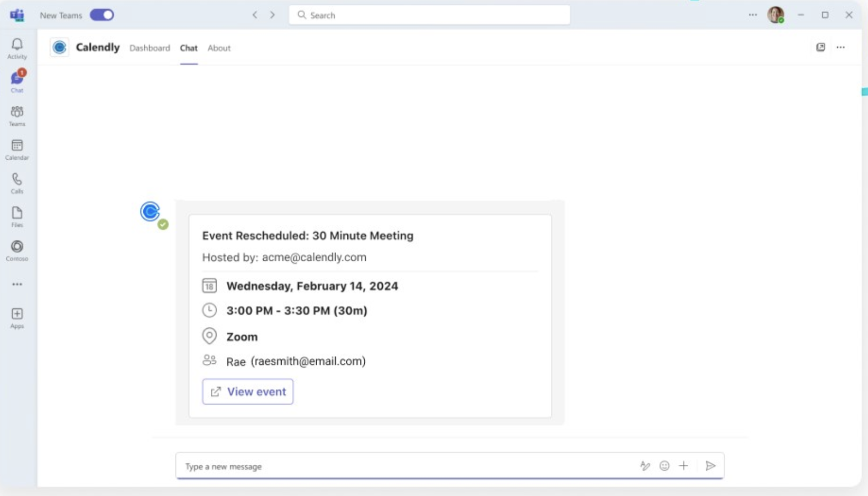The image size is (868, 496).
Task: Click the Zoom location text
Action: pyautogui.click(x=242, y=337)
